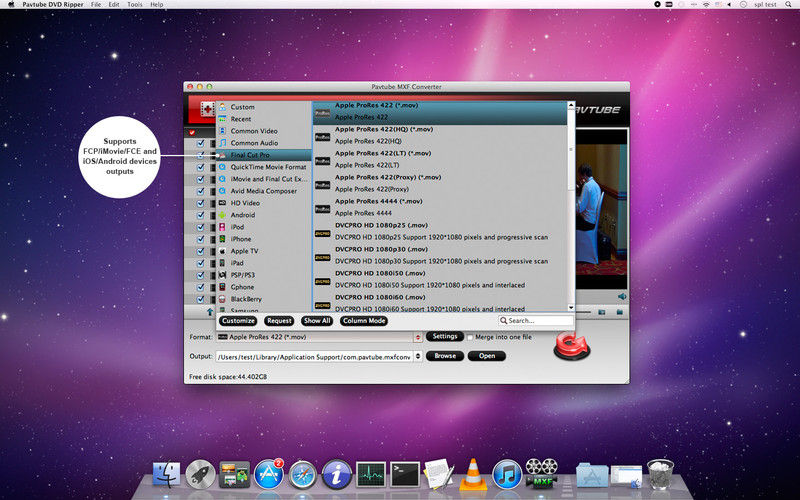
Task: Choose the Common Audio category
Action: coord(264,143)
